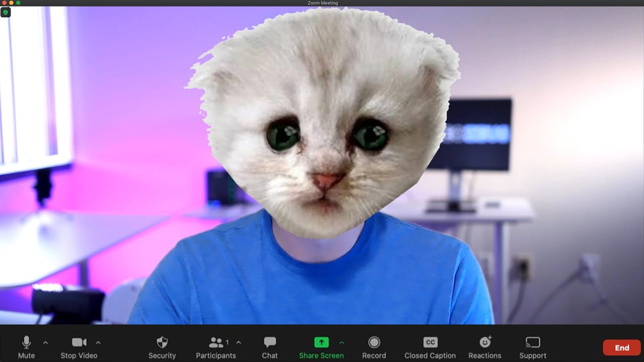Image resolution: width=644 pixels, height=362 pixels.
Task: Close the Zoom Meeting window
Action: click(x=5, y=3)
